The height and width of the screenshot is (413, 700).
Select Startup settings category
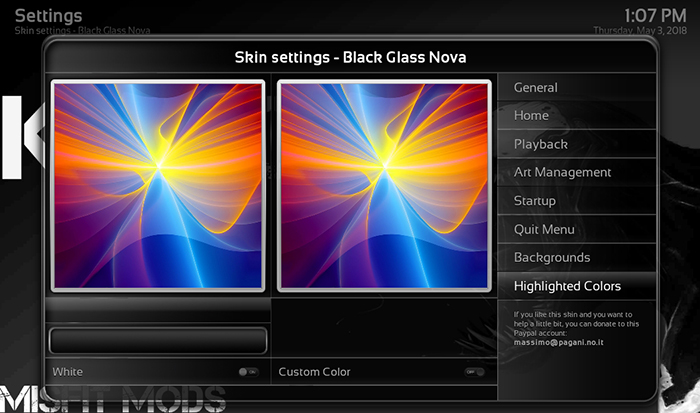coord(576,201)
